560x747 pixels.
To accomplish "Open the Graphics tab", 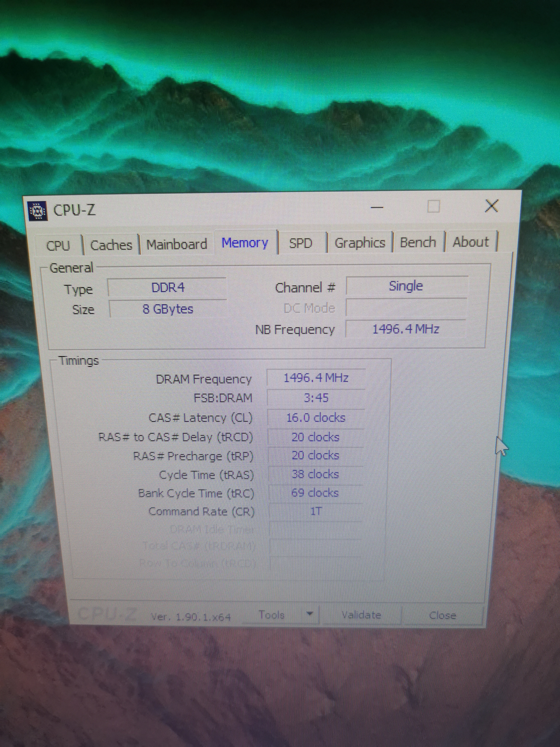I will [x=359, y=242].
